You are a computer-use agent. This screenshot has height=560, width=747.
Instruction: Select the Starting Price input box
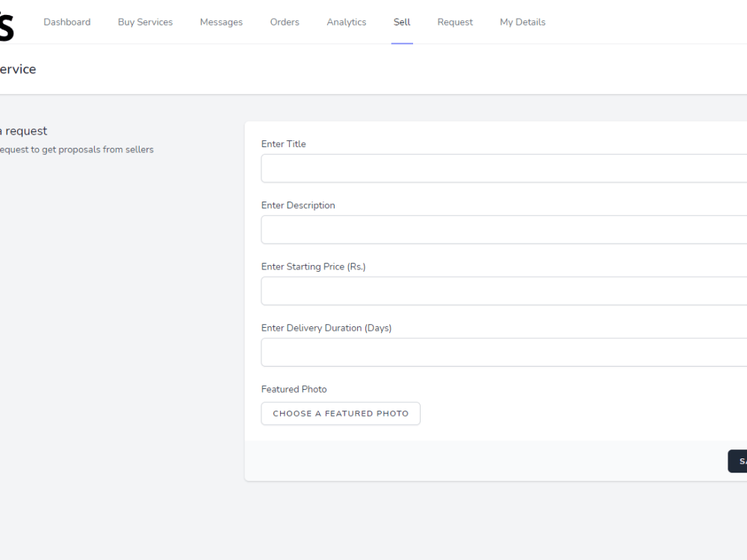(500, 290)
